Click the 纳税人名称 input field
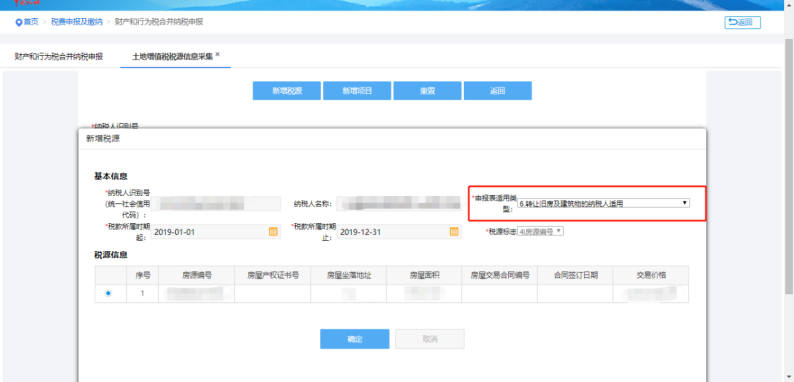Screen dimensions: 794x382 point(399,204)
